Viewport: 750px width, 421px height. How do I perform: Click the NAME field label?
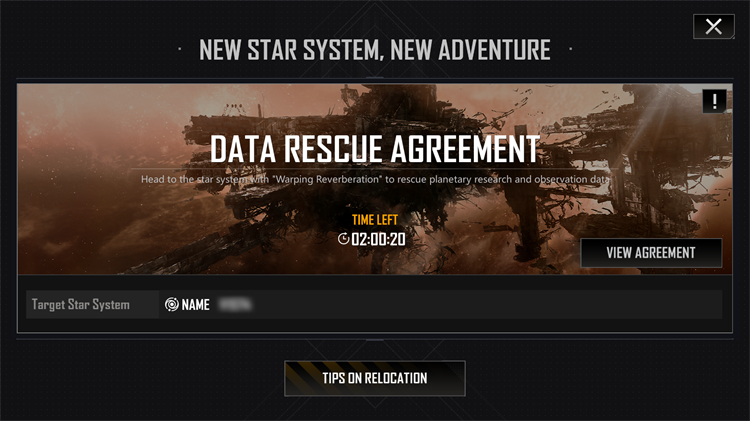tap(196, 305)
